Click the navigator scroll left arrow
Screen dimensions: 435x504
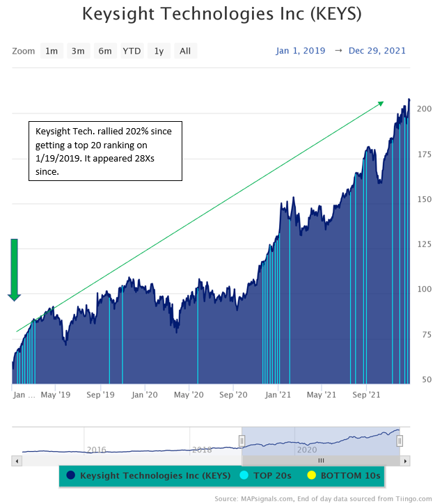(17, 461)
